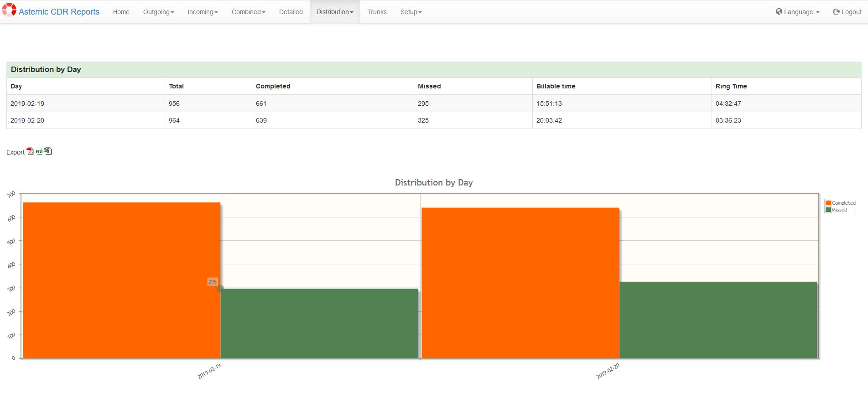The image size is (868, 397).
Task: Expand the Incoming menu
Action: pyautogui.click(x=203, y=12)
